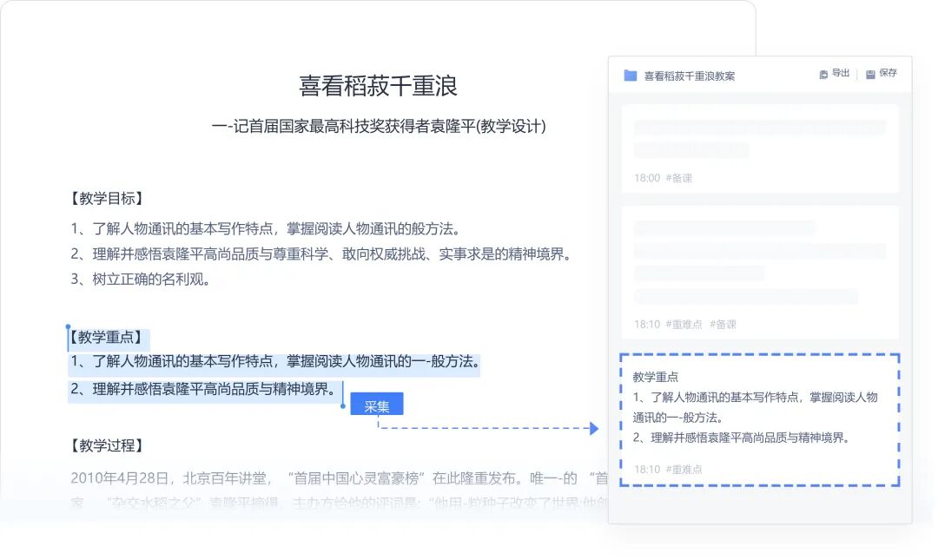Click the highlighted 【教学重点】 heading
938x560 pixels.
[107, 337]
